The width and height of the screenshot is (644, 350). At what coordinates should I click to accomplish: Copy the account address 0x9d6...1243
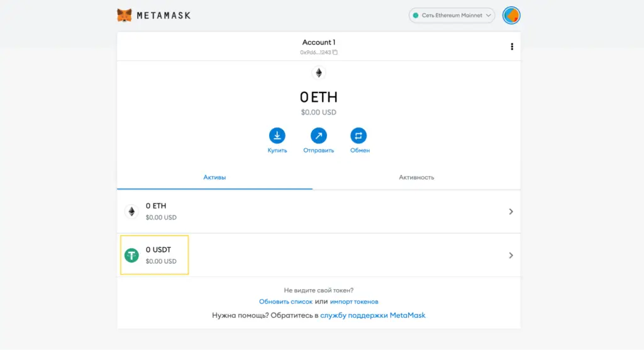point(335,52)
